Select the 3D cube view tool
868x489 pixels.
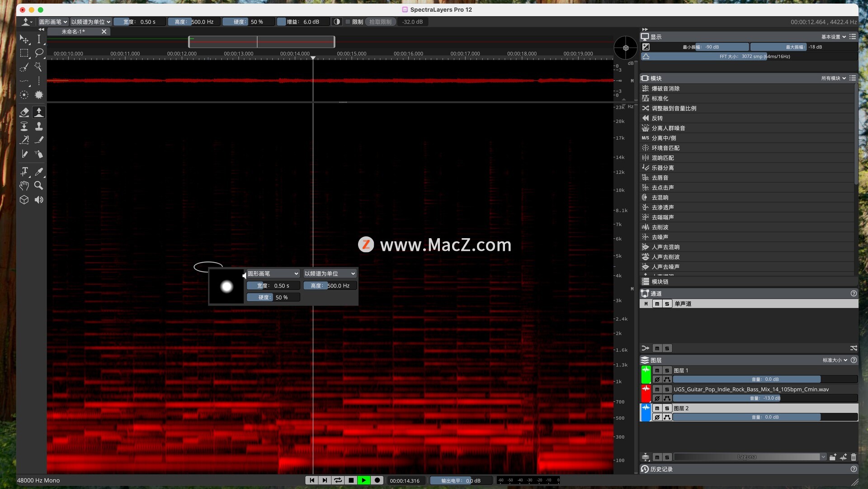click(x=24, y=200)
